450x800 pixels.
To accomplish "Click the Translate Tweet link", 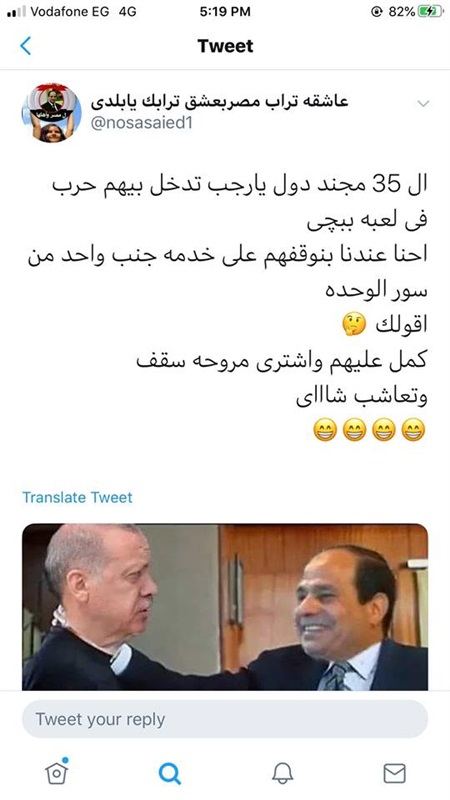I will [77, 497].
